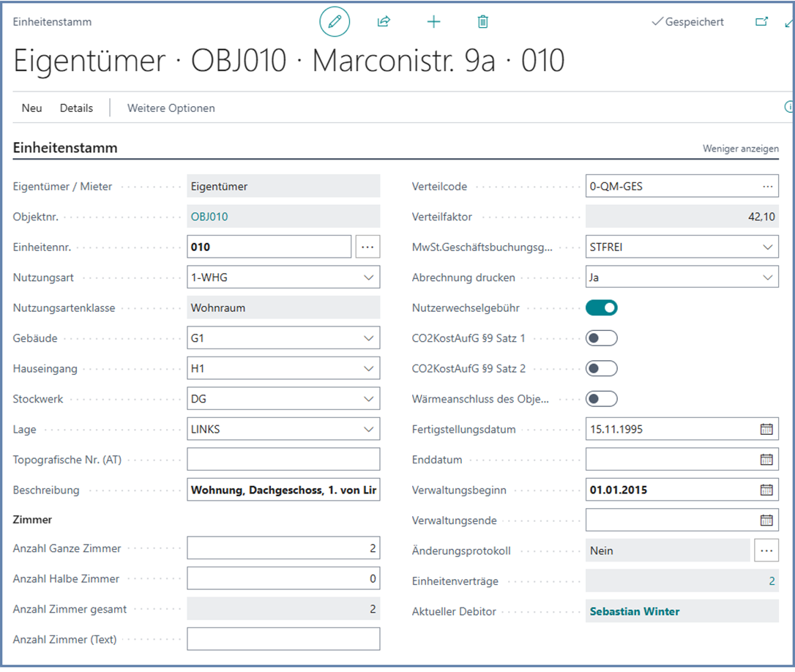The image size is (795, 672).
Task: Expand the Nutzungsart dropdown
Action: pyautogui.click(x=367, y=278)
